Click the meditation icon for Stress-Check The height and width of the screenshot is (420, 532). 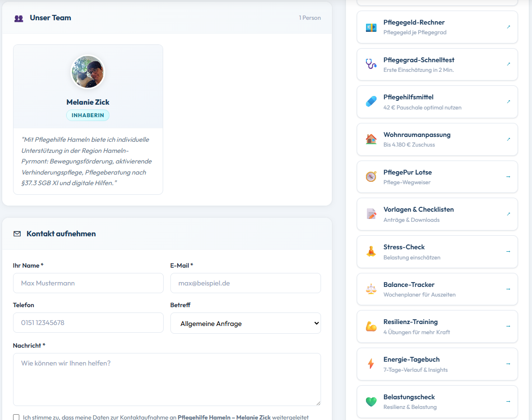click(x=371, y=251)
